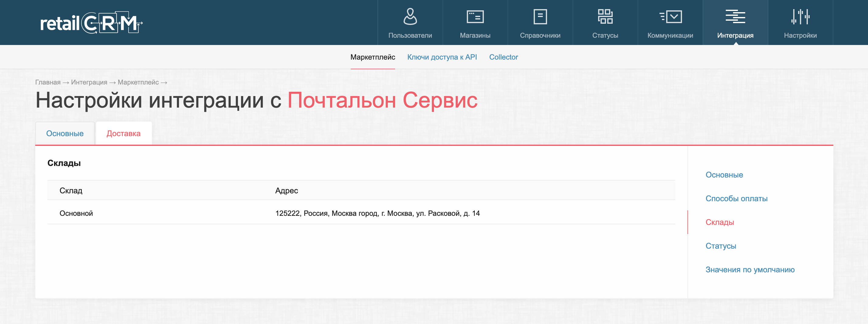Follow the Главная breadcrumb
Image resolution: width=868 pixels, height=324 pixels.
[48, 82]
